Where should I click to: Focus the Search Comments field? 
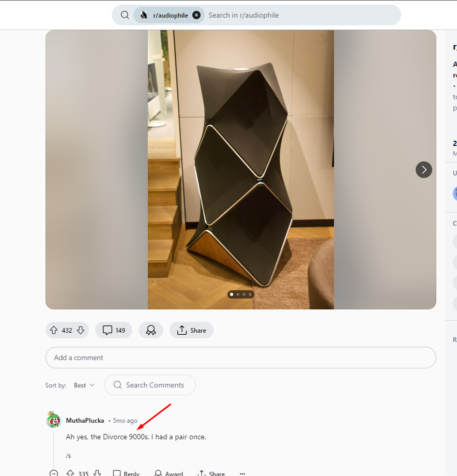click(x=150, y=385)
